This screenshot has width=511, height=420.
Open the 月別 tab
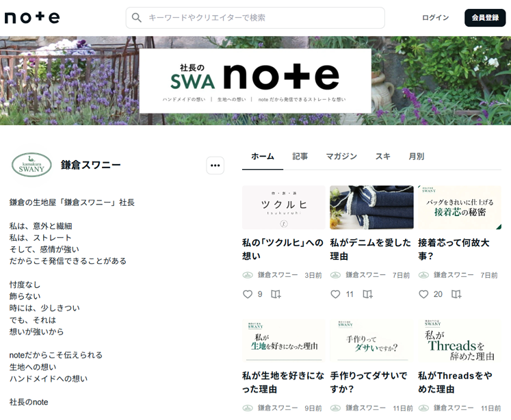416,157
